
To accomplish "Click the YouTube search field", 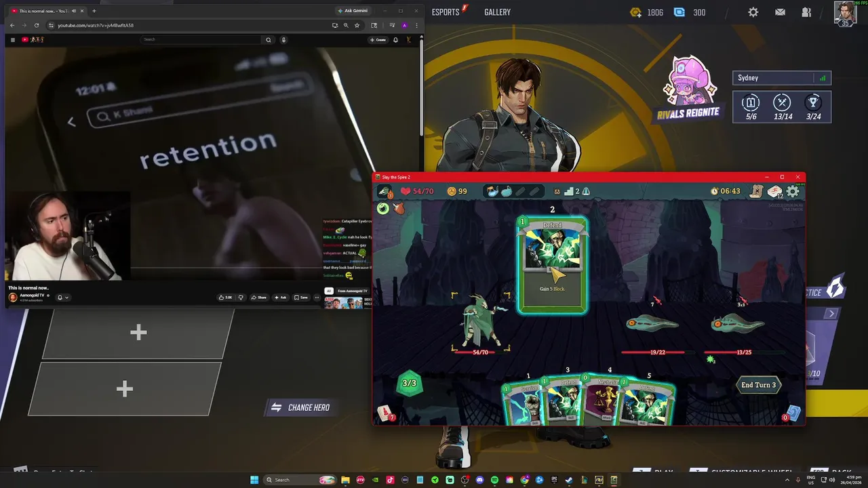I will tap(201, 39).
